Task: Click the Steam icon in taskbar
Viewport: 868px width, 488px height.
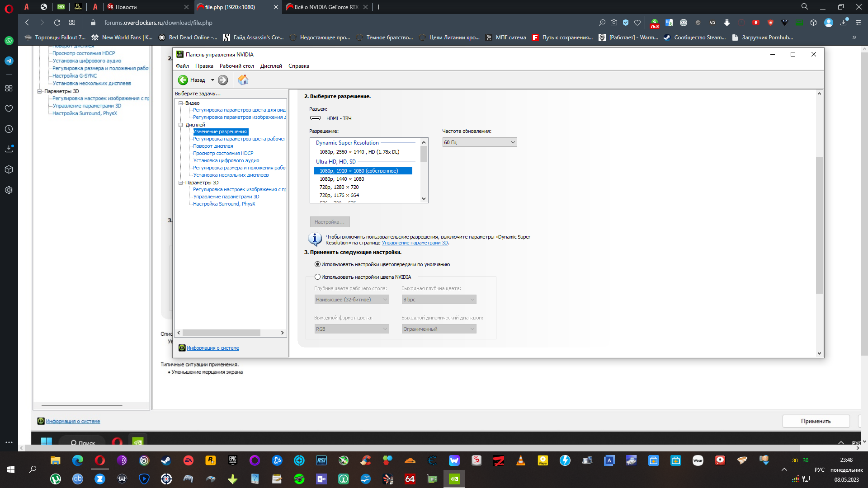Action: click(x=166, y=460)
